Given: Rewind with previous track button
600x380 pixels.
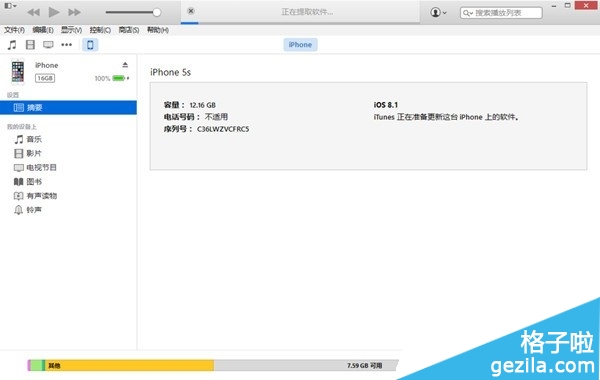Looking at the screenshot, I should click(34, 12).
